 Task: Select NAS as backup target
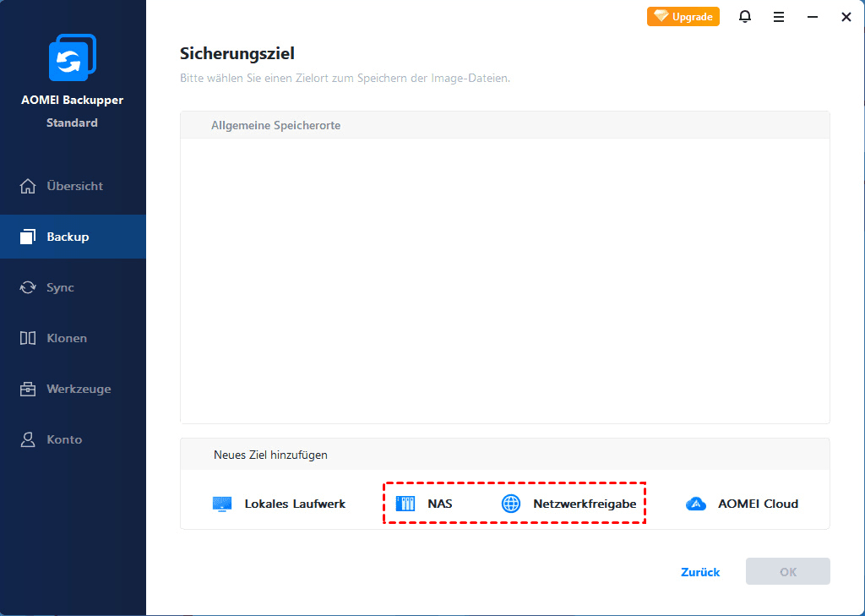(424, 504)
